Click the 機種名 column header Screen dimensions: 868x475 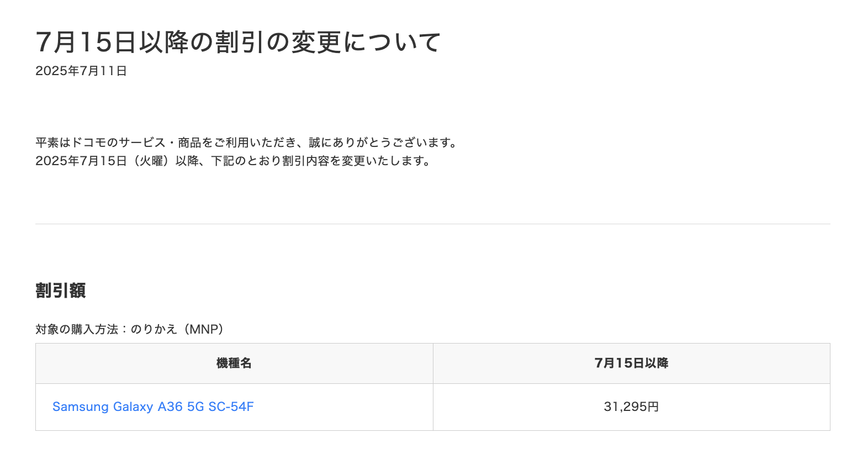(234, 363)
